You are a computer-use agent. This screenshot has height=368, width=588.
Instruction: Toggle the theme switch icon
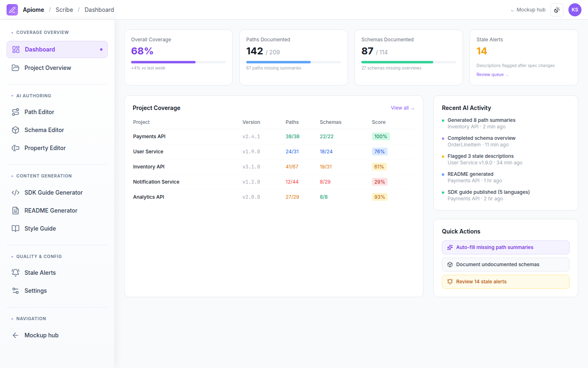tap(557, 10)
